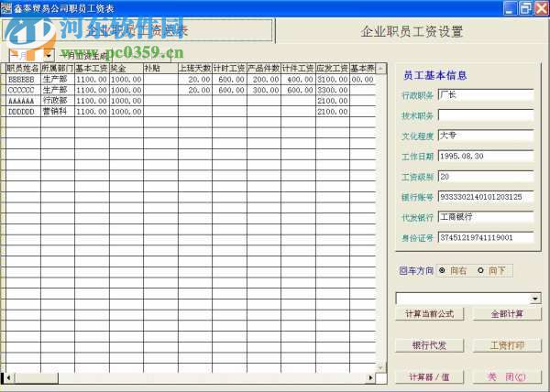Click the 计件工资 cell showing 400.00
The width and height of the screenshot is (550, 392).
coord(298,80)
